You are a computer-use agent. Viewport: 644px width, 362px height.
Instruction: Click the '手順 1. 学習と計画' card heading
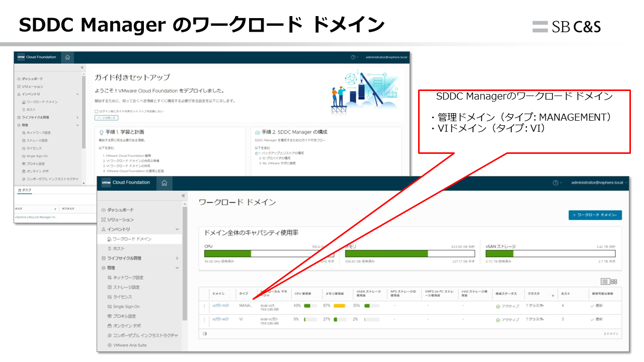(x=124, y=132)
